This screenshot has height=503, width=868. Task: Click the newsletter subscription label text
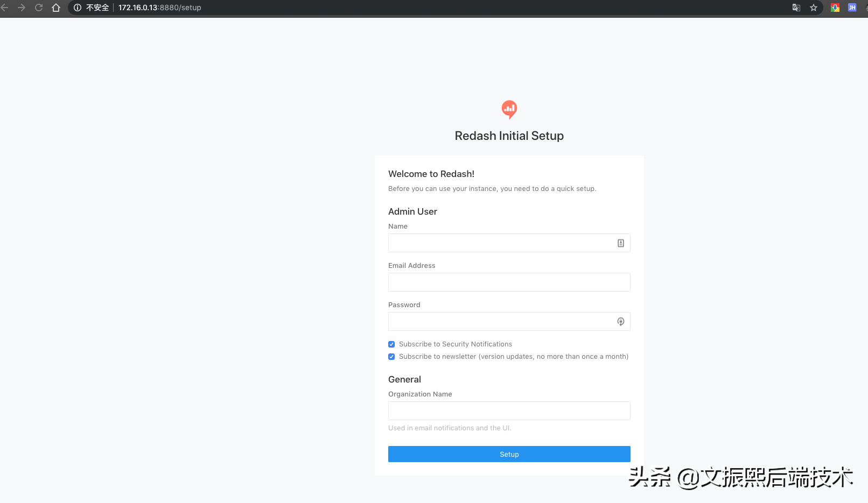(514, 357)
